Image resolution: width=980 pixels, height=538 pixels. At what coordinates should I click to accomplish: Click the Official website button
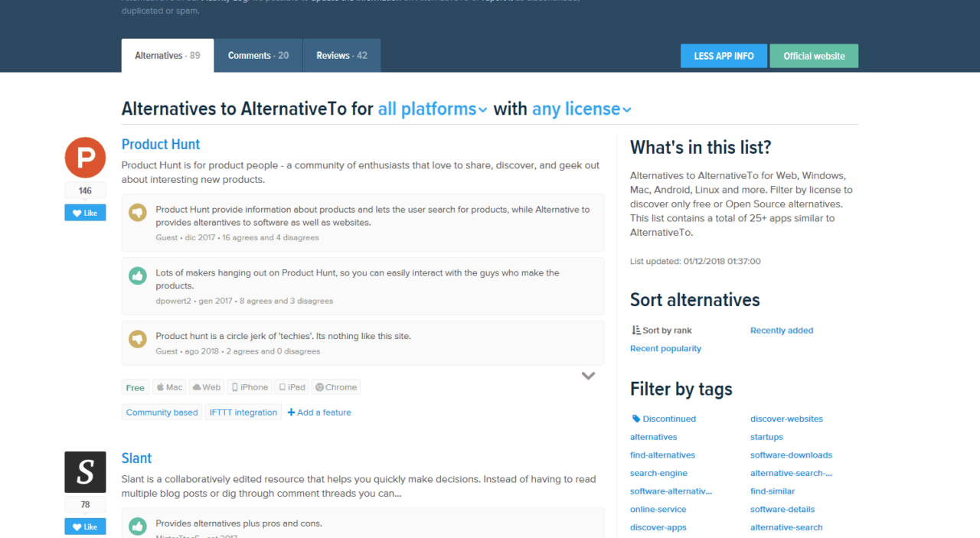coord(814,55)
